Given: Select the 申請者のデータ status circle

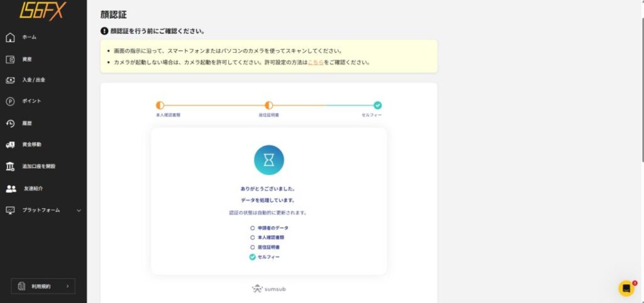Looking at the screenshot, I should (x=252, y=228).
